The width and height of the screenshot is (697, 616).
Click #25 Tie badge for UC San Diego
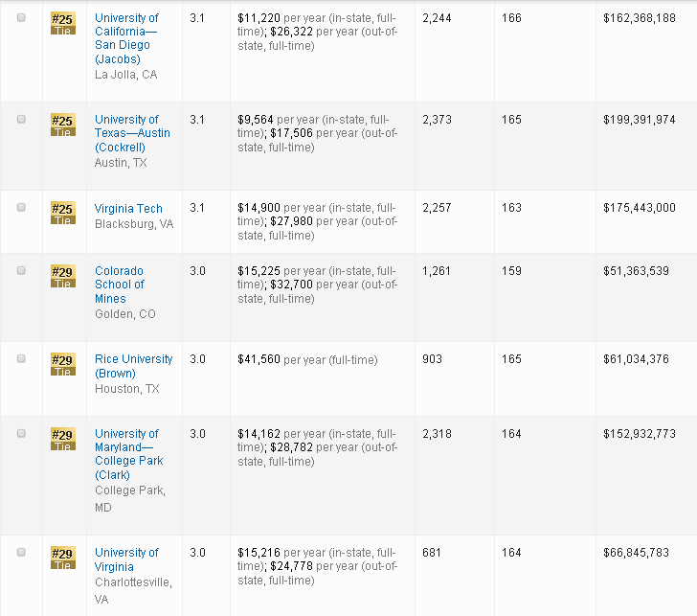(62, 23)
